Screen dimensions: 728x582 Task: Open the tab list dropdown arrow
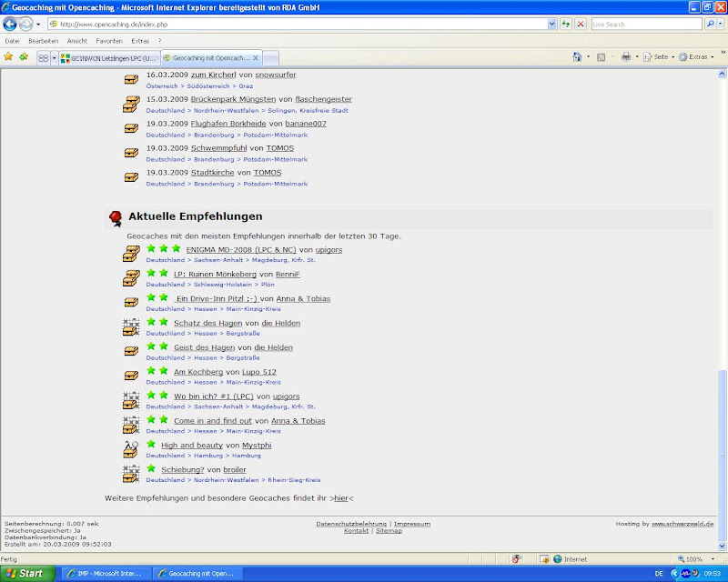tap(54, 58)
